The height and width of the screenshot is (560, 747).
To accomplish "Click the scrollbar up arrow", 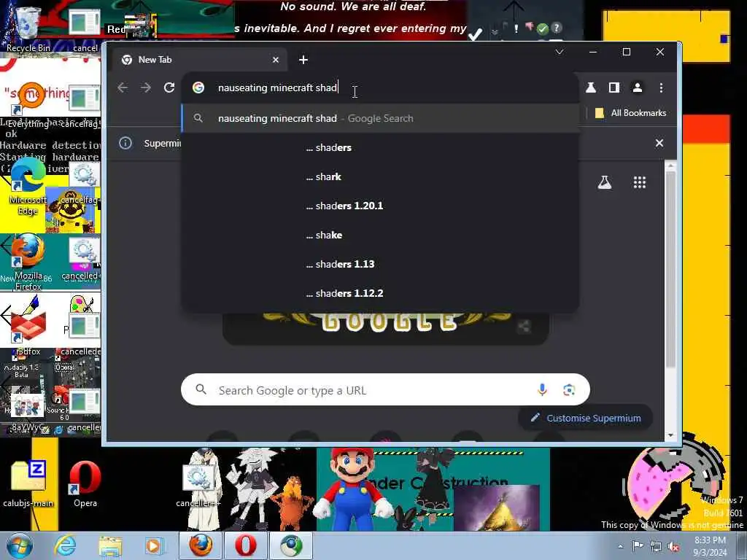I will (670, 166).
